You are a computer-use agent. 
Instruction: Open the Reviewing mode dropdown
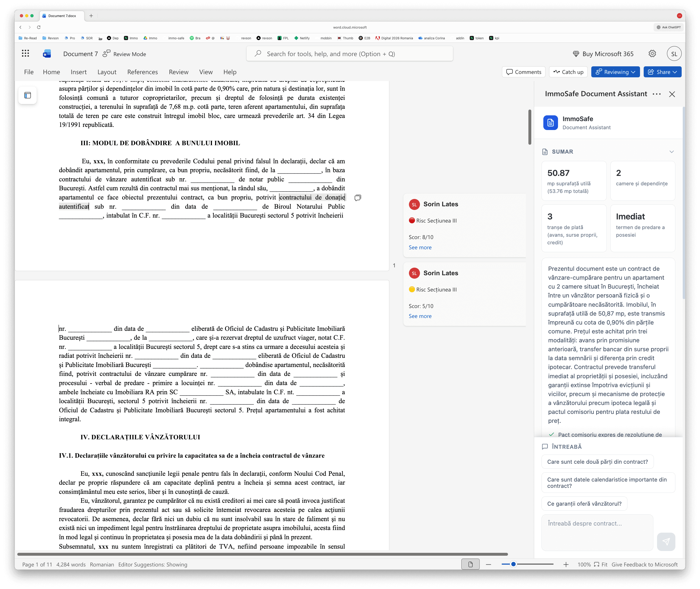(x=615, y=72)
